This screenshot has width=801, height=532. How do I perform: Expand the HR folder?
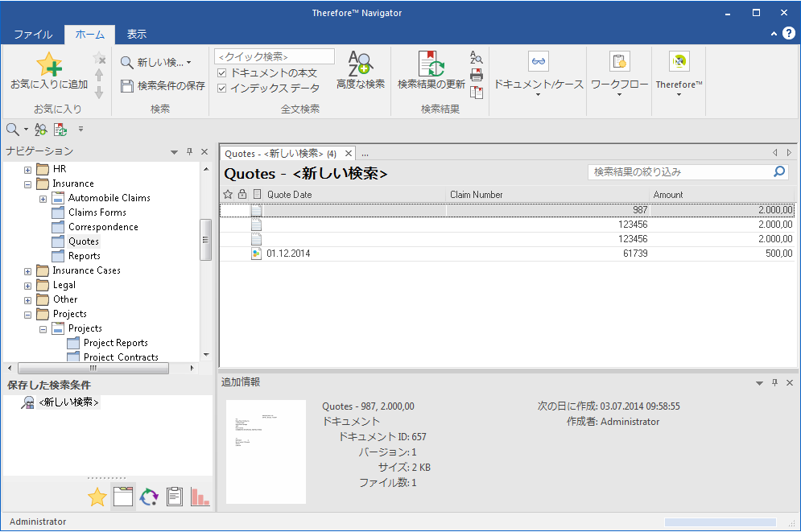[27, 170]
